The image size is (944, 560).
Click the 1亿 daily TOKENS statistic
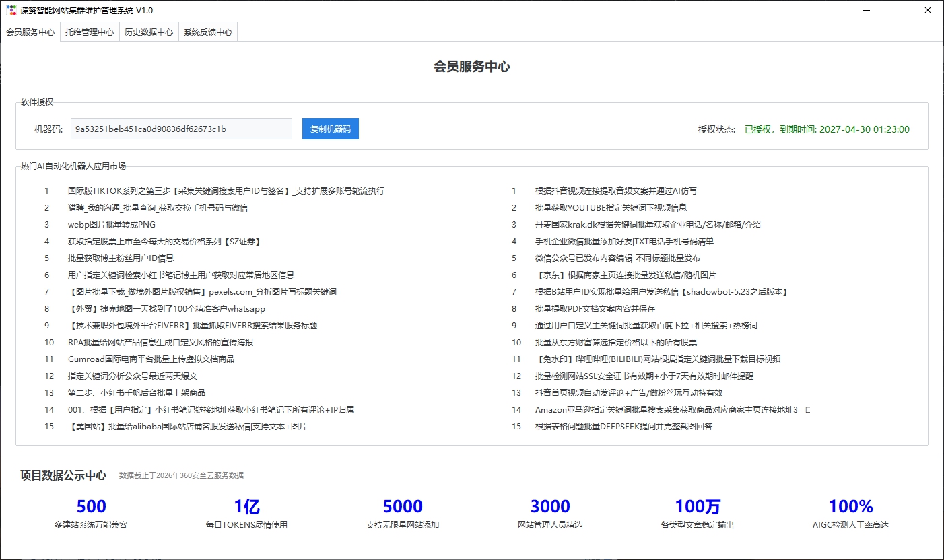point(246,514)
